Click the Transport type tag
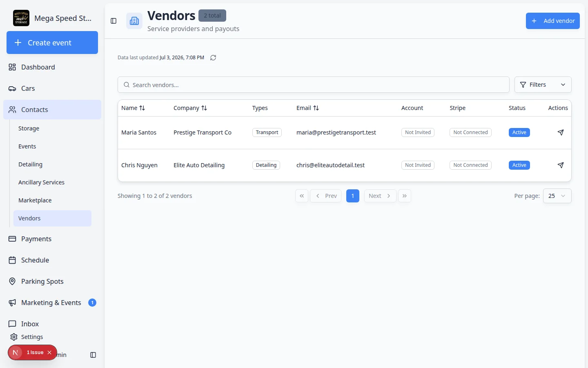588x368 pixels. (x=267, y=132)
